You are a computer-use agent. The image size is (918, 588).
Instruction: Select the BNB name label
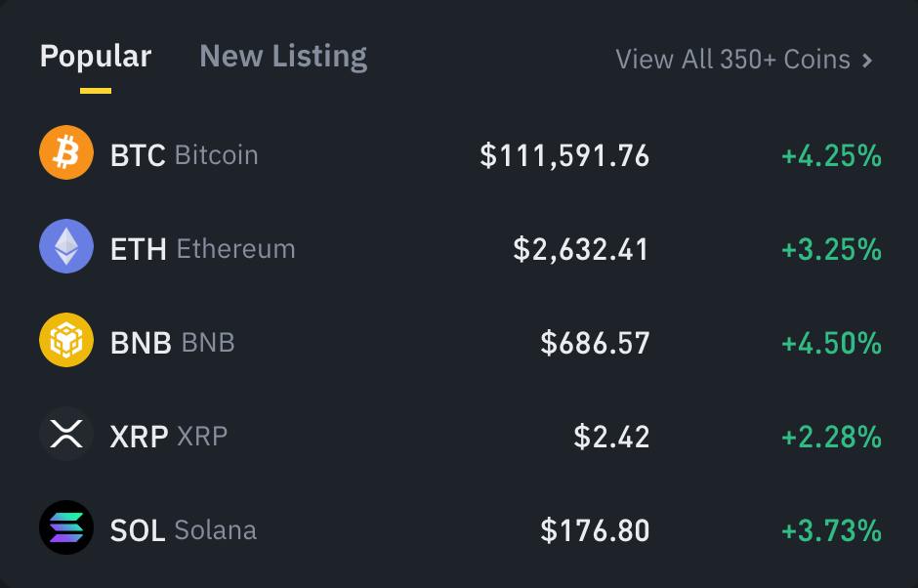(x=172, y=343)
